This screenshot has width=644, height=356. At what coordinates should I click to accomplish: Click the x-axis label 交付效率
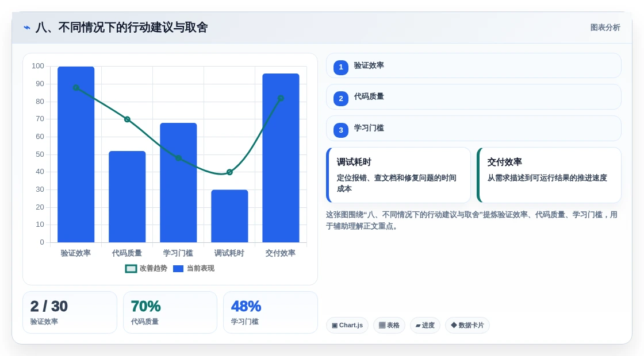(x=281, y=253)
